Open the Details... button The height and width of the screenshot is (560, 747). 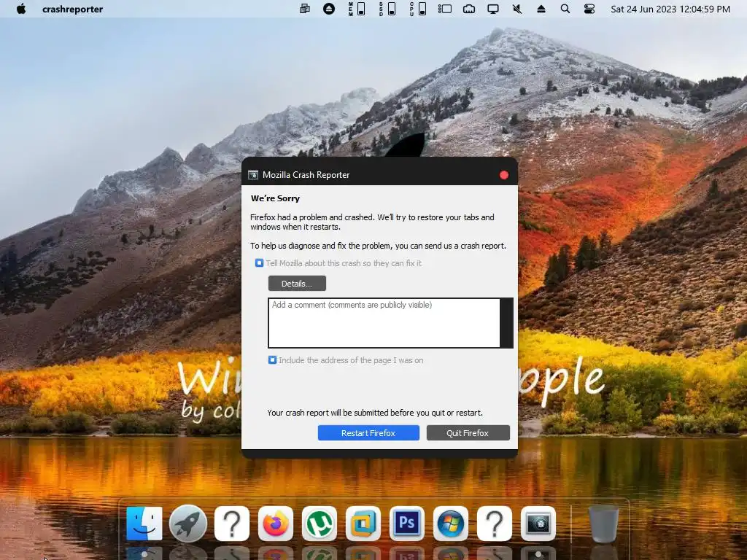pyautogui.click(x=298, y=284)
